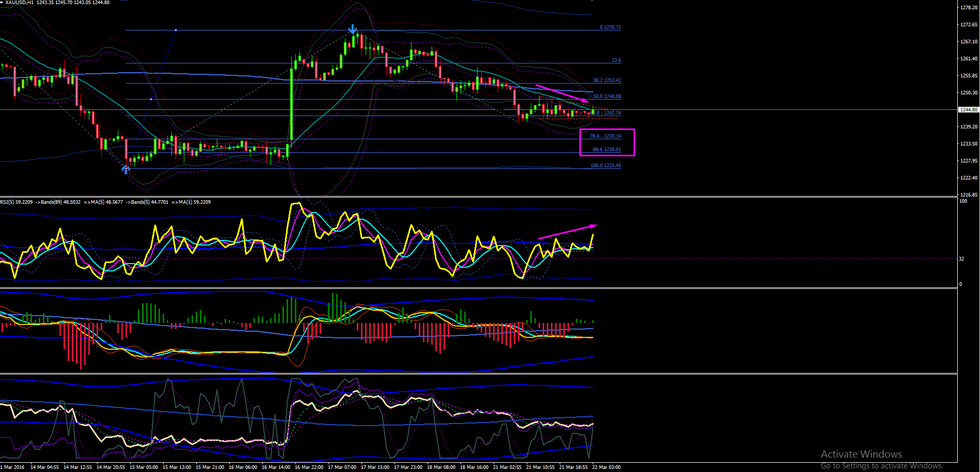The width and height of the screenshot is (980, 472).
Task: Click 1278.20 on the price scale
Action: pos(969,8)
